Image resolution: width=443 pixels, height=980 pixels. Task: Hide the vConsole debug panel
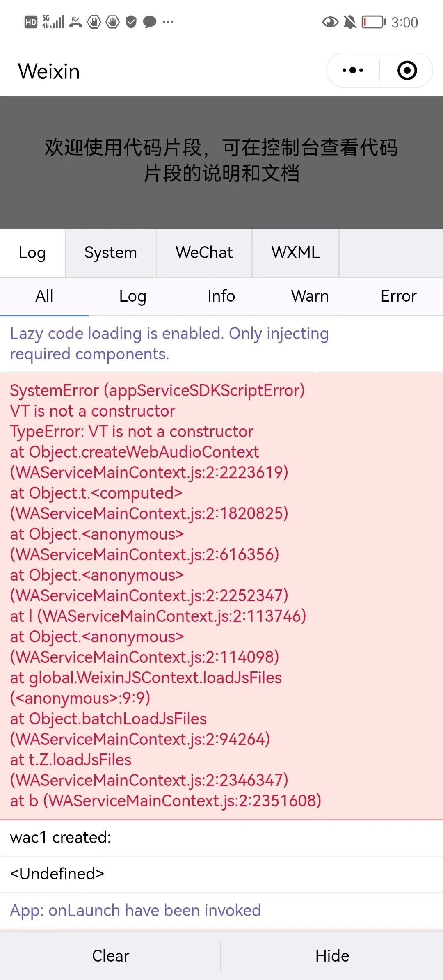[332, 956]
